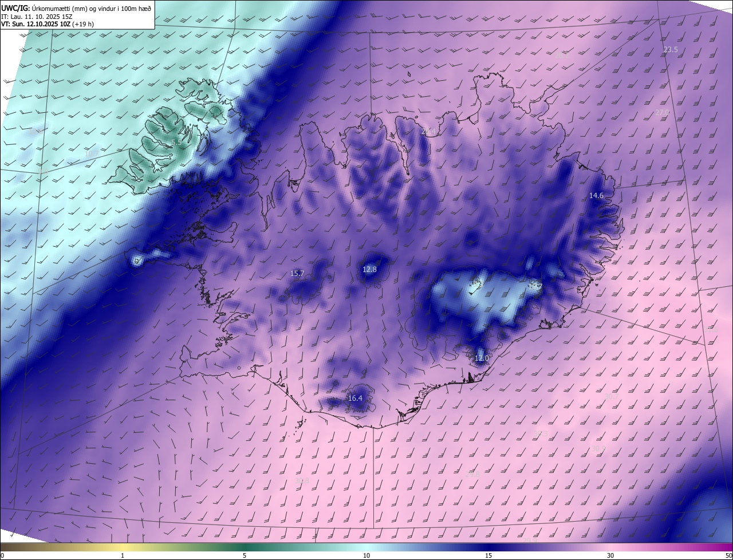733x560 pixels.
Task: Click the 1 tick on the color scale
Action: (x=123, y=555)
